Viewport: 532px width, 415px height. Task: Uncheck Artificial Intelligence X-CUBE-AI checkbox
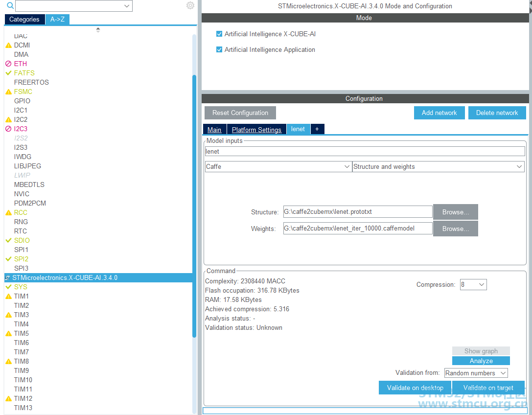tap(219, 34)
